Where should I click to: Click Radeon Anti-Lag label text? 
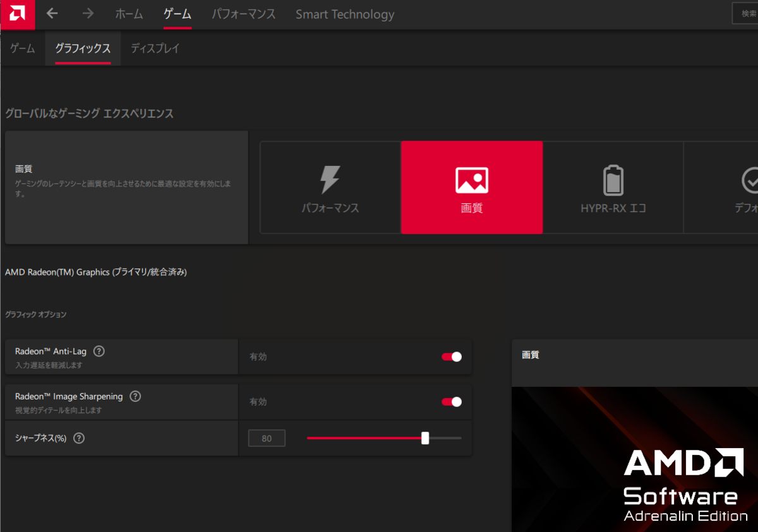pyautogui.click(x=51, y=352)
